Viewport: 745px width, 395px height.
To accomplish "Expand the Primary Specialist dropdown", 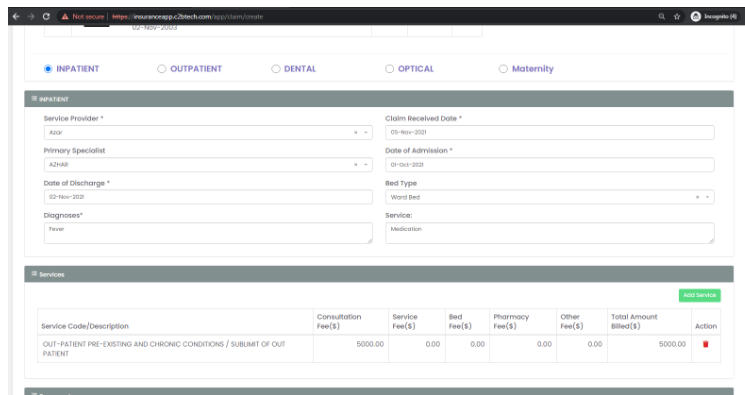I will coord(366,165).
